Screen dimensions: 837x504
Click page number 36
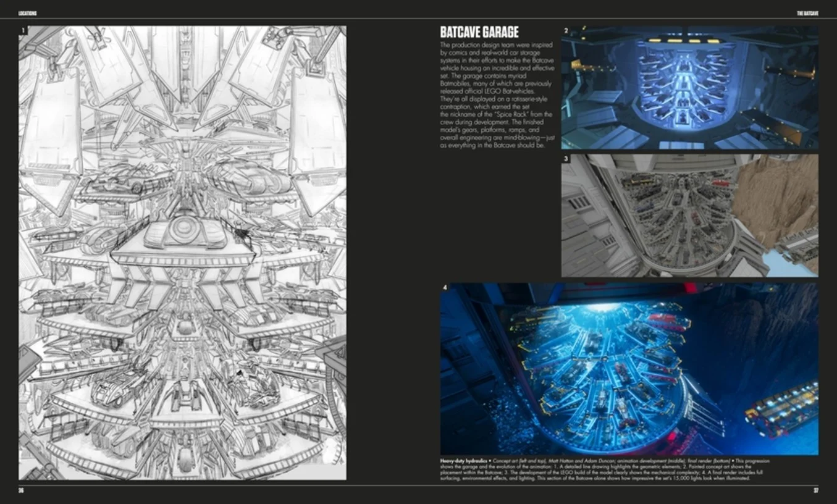[x=21, y=491]
